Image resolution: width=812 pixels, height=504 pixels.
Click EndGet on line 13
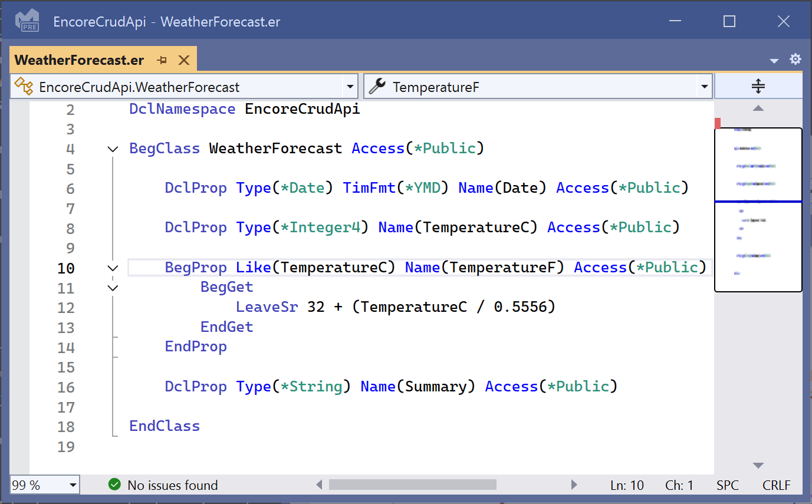click(x=227, y=327)
